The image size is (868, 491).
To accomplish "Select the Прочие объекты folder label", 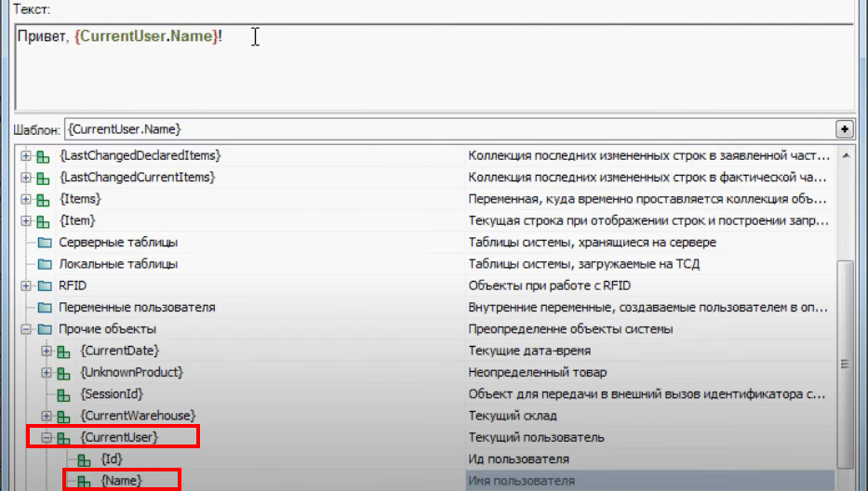I will pyautogui.click(x=107, y=329).
